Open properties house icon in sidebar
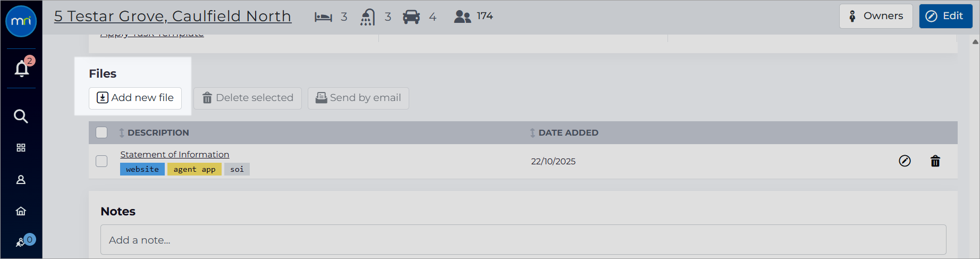Screen dimensions: 980x259 [21, 211]
